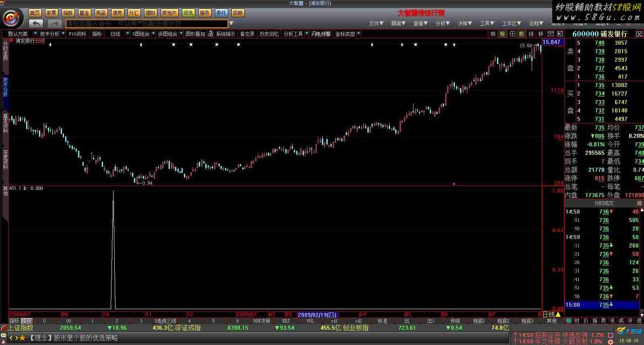
Task: Select the 线 line drawing icon
Action: 531,34
